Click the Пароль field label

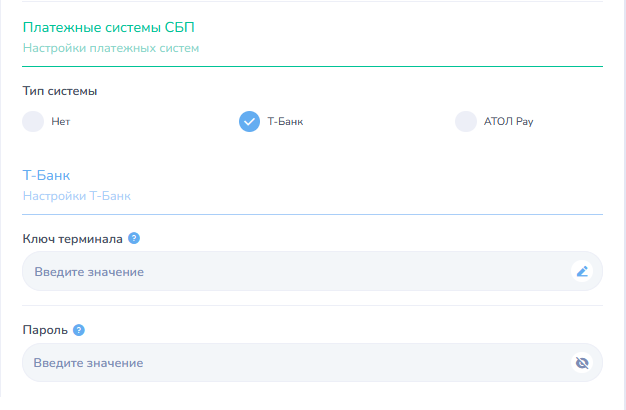pos(45,330)
